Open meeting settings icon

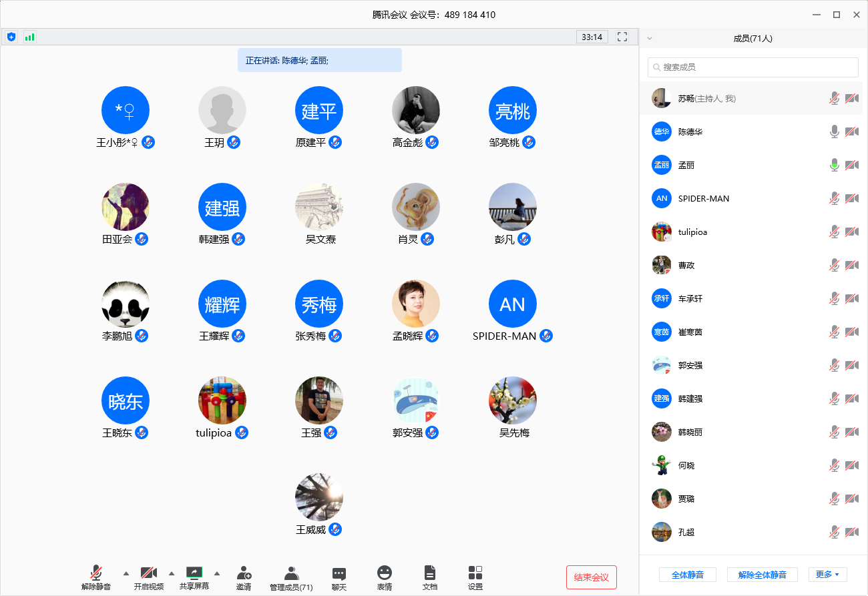pos(475,573)
